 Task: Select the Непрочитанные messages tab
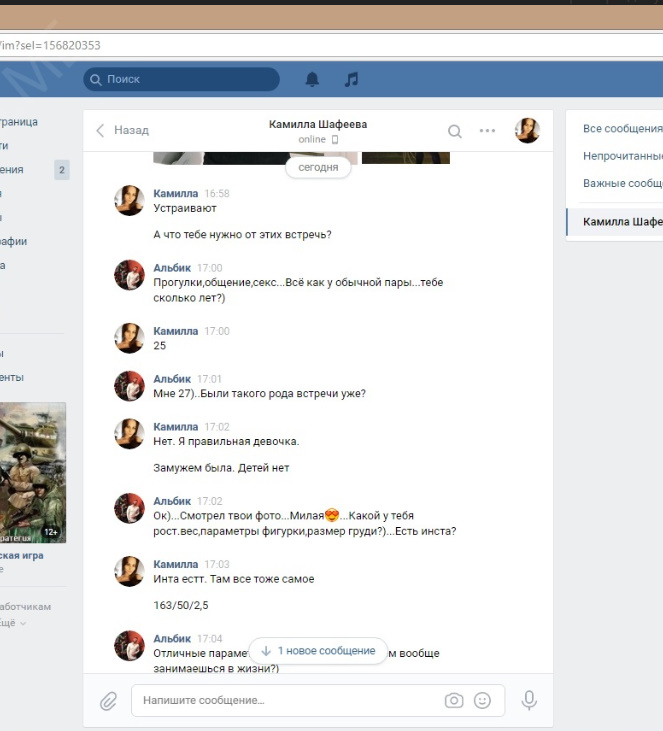point(622,156)
